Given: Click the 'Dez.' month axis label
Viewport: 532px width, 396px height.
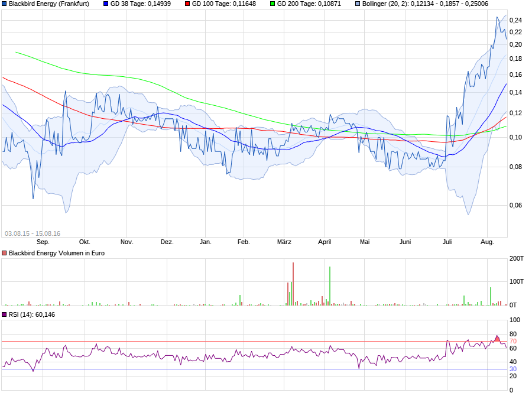Looking at the screenshot, I should 167,242.
